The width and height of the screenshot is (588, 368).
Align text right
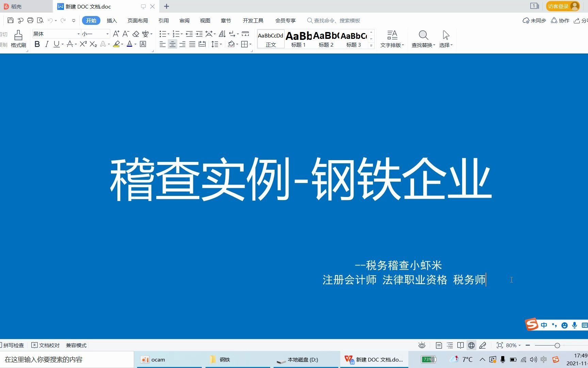(182, 44)
